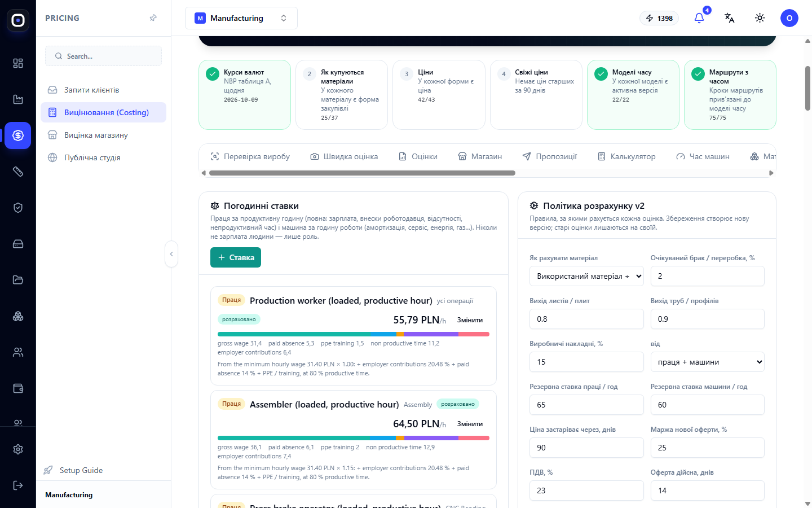This screenshot has width=812, height=508.
Task: Open the analytics chart icon in sidebar
Action: (18, 99)
